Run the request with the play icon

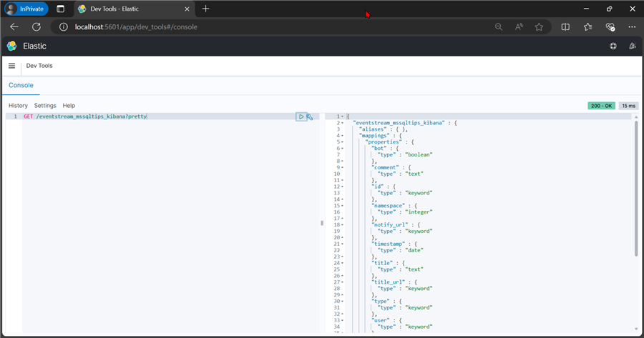pos(301,116)
